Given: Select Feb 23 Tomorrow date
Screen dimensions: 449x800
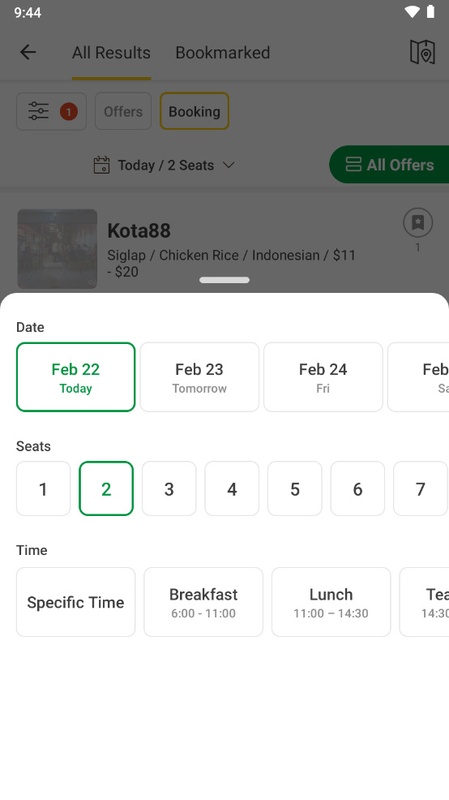Looking at the screenshot, I should 199,377.
